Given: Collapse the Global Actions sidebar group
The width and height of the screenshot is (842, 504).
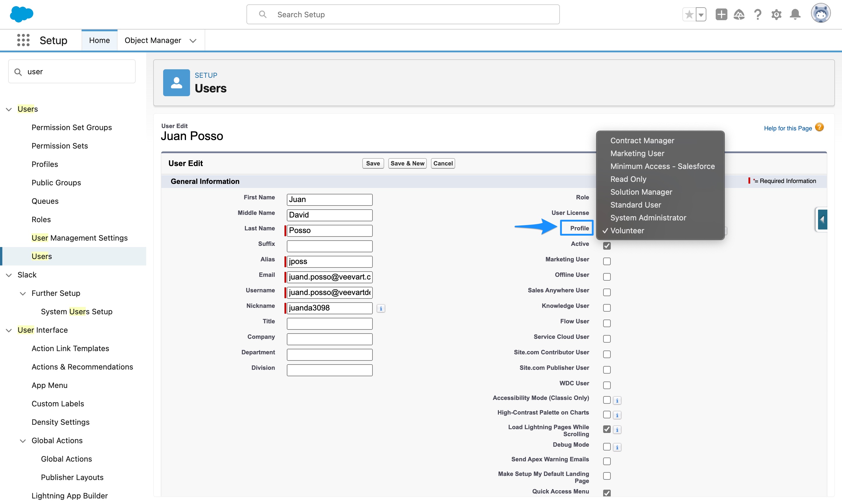Looking at the screenshot, I should (x=23, y=441).
